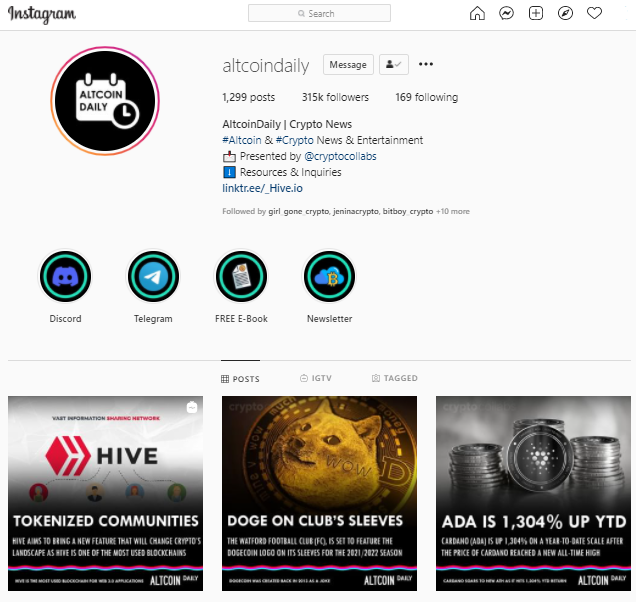
Task: Select the POSTS tab
Action: coord(240,379)
